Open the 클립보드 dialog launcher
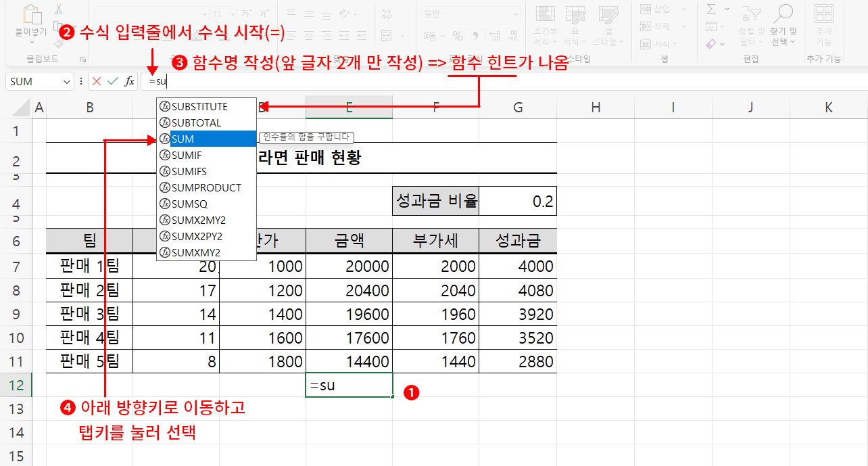Viewport: 868px width, 466px height. click(x=83, y=59)
